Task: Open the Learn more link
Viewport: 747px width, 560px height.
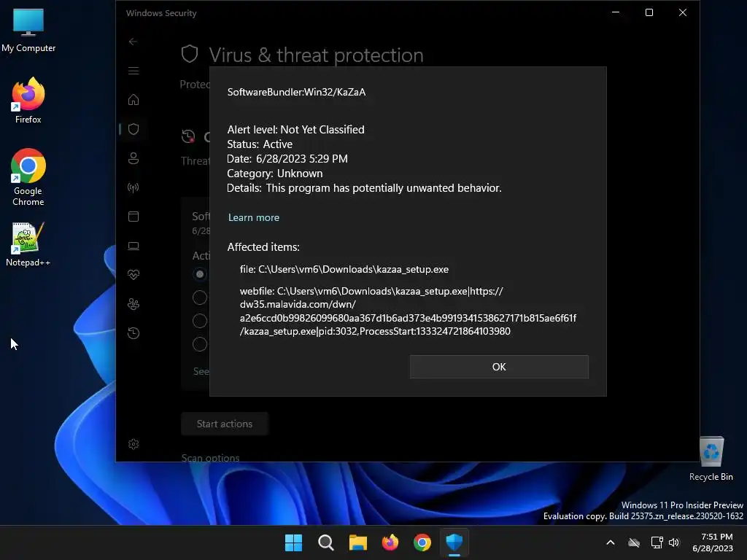Action: click(x=253, y=217)
